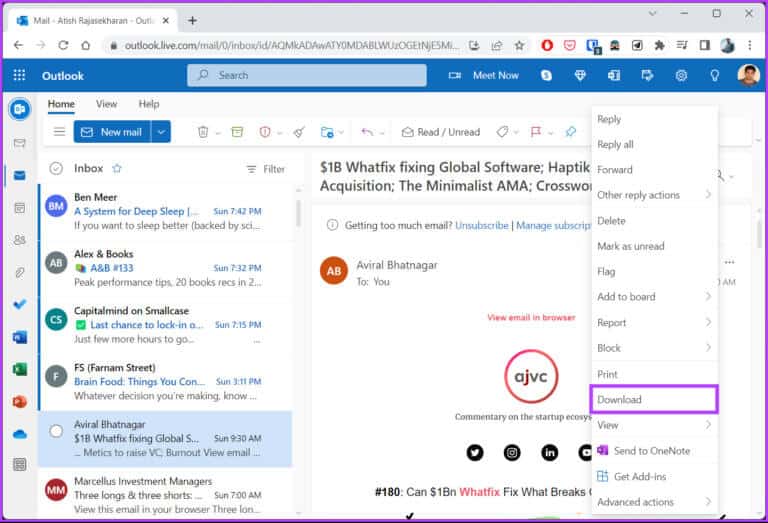This screenshot has width=768, height=523.
Task: Open PowerPoint from left sidebar
Action: 20,402
